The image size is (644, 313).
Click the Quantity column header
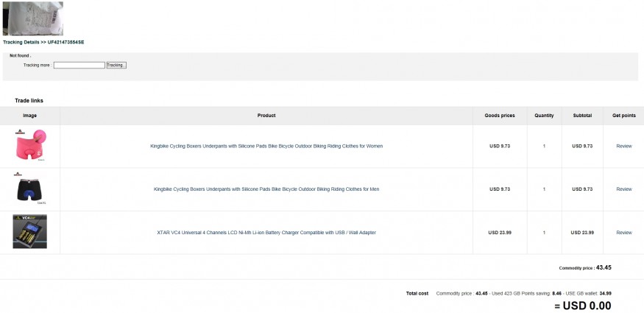point(544,116)
